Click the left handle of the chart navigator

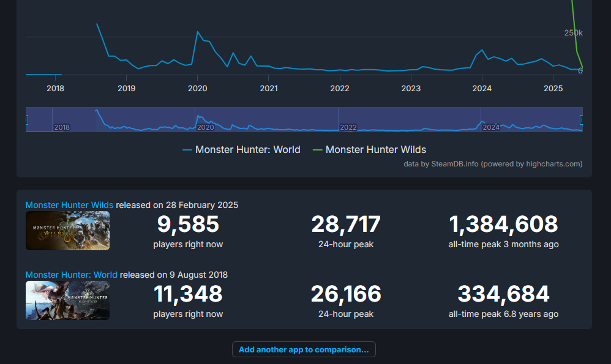click(x=26, y=120)
